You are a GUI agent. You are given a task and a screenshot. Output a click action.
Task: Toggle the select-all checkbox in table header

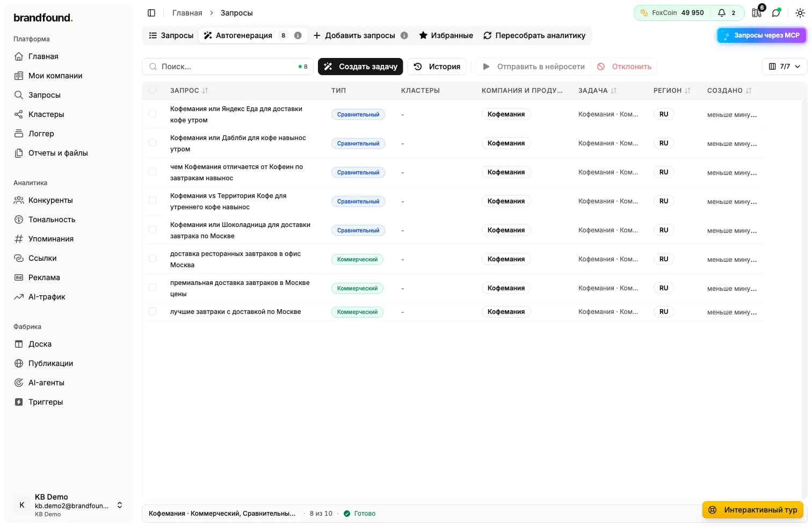point(153,90)
